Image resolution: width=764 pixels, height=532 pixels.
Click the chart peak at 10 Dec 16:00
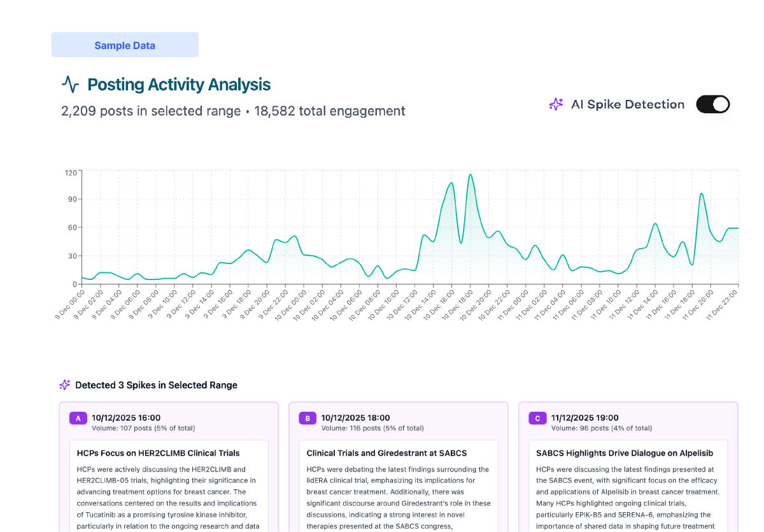[x=451, y=183]
